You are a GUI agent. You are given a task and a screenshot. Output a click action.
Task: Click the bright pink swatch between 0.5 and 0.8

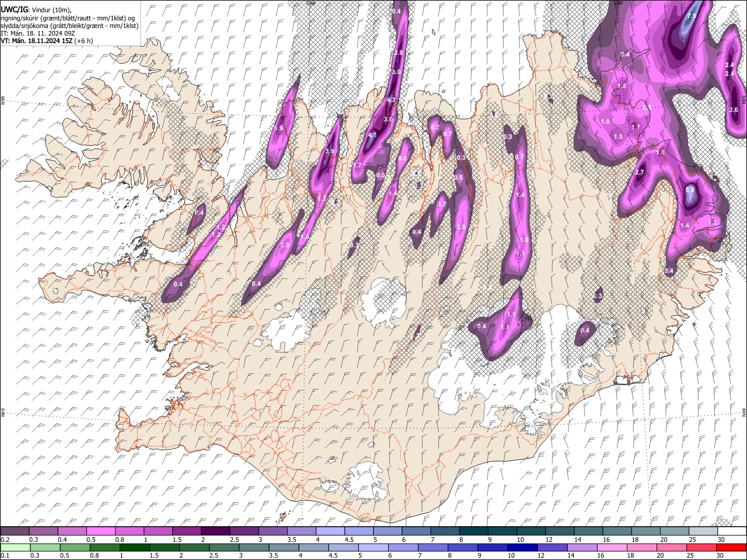[x=102, y=531]
